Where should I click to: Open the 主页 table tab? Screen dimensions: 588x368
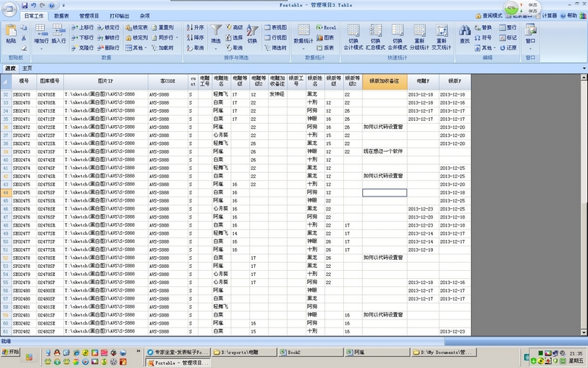(x=27, y=68)
